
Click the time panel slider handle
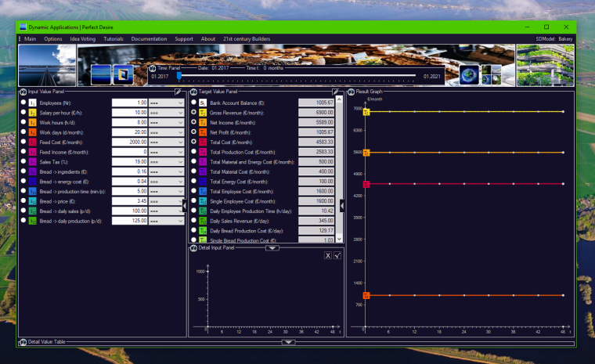pyautogui.click(x=179, y=76)
